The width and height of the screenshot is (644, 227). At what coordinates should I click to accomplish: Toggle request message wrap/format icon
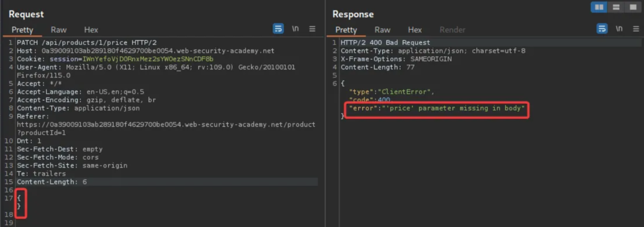tap(278, 29)
